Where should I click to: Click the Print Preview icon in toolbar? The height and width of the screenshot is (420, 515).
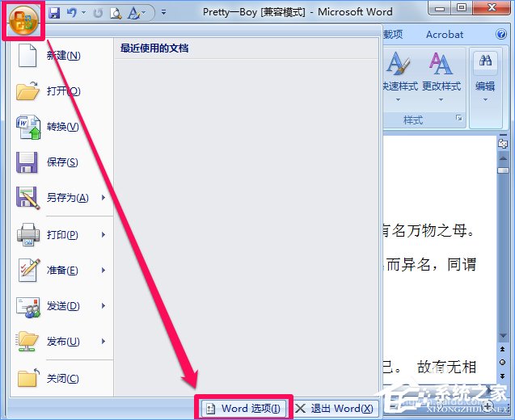click(116, 13)
